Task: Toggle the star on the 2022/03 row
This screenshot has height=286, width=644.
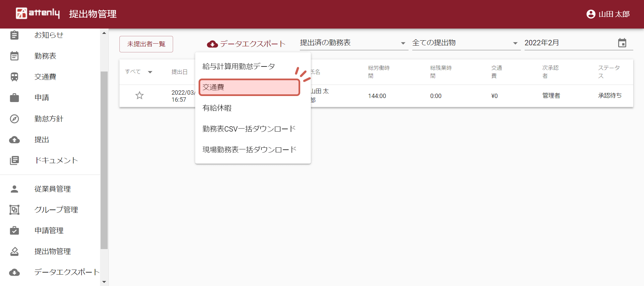Action: tap(140, 96)
